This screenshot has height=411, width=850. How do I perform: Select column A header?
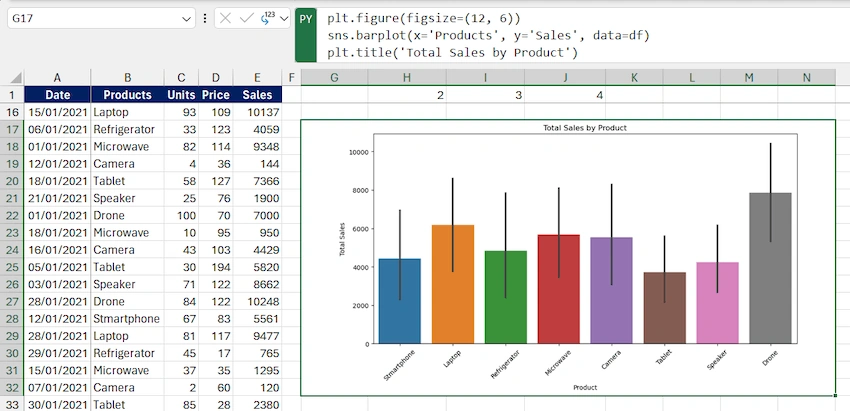[57, 78]
